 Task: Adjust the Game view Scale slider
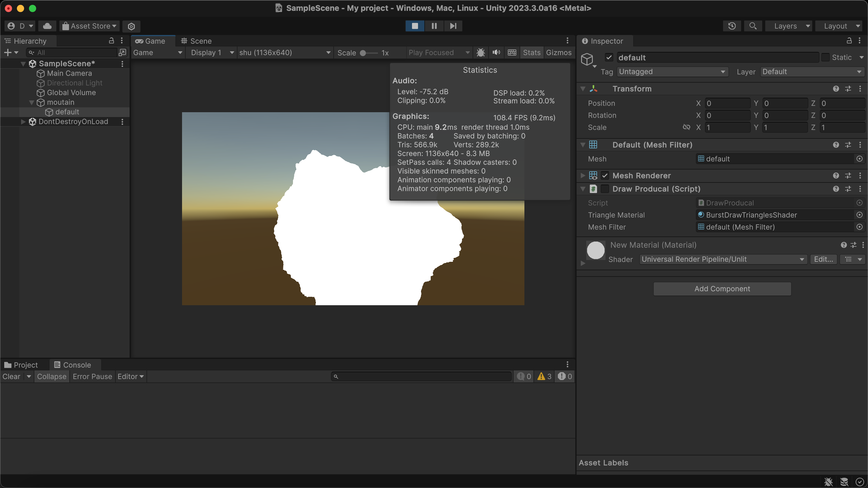click(x=367, y=53)
